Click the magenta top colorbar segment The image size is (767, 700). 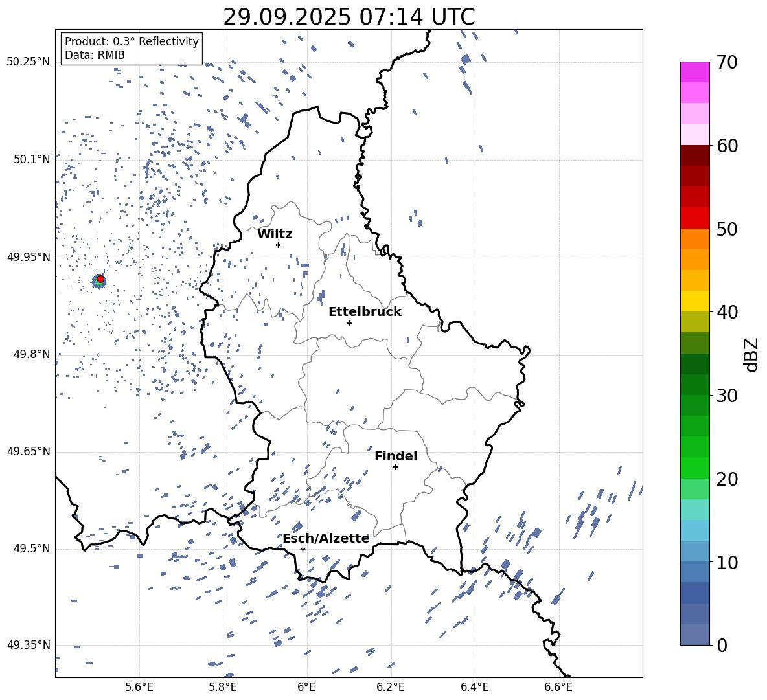point(695,72)
